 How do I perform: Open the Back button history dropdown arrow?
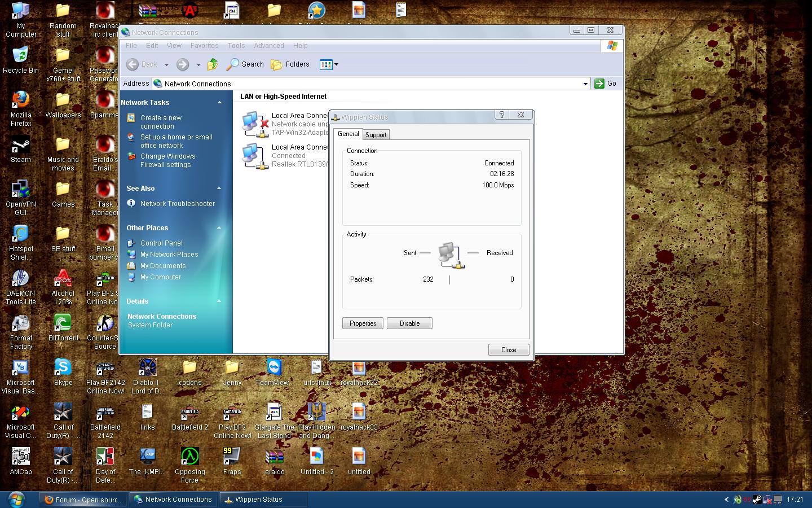(166, 65)
